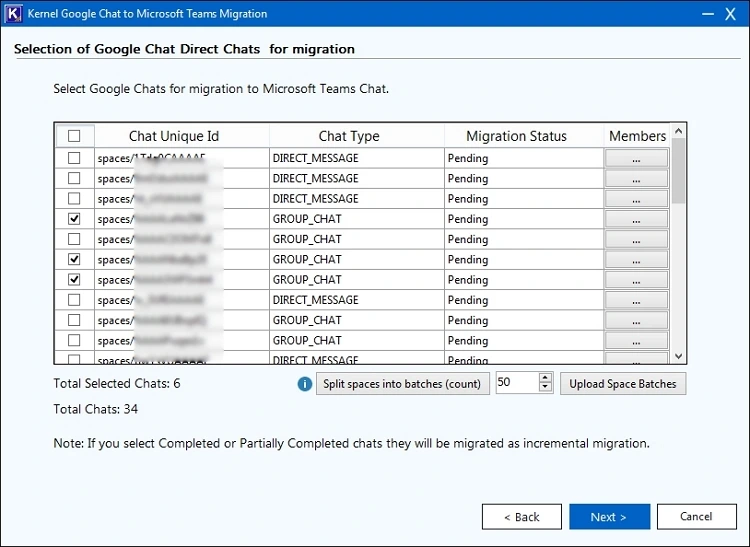Check the first DIRECT_MESSAGE row's checkbox
The image size is (750, 547).
pos(74,158)
